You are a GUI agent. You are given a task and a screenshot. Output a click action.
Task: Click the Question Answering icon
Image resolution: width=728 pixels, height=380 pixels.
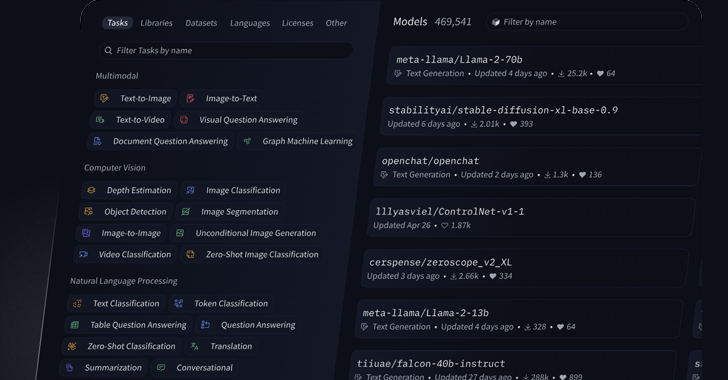pos(205,325)
